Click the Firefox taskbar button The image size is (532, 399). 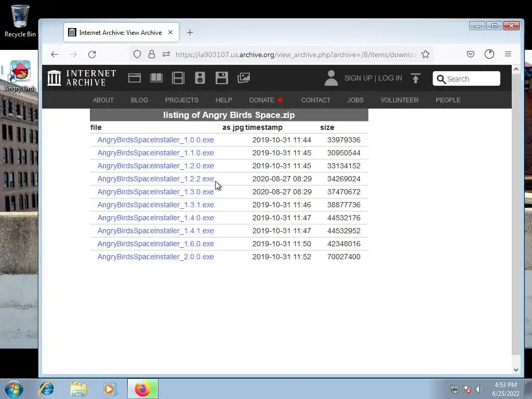tap(143, 389)
